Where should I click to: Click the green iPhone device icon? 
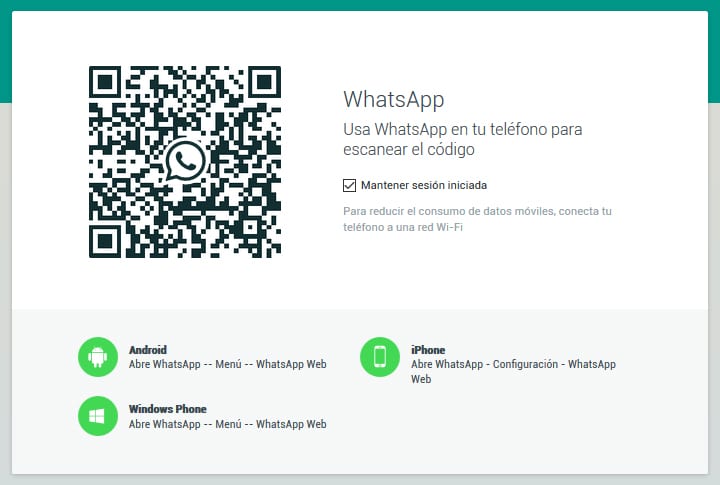(380, 357)
